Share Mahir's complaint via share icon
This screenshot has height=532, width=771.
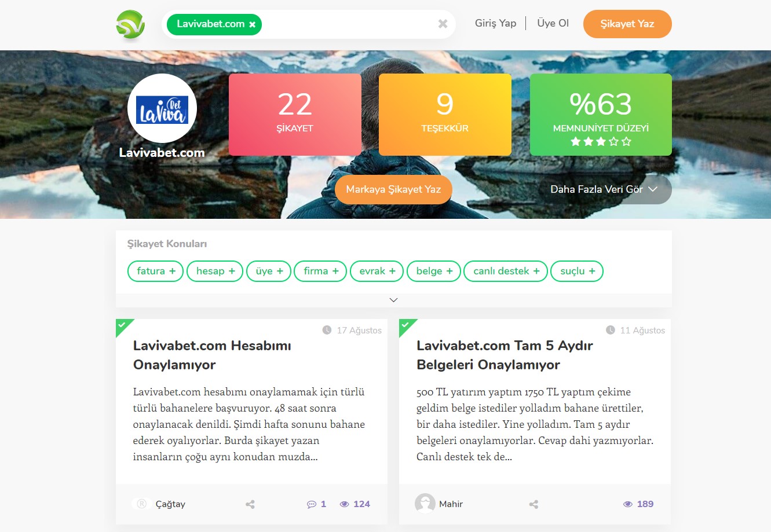(x=534, y=504)
